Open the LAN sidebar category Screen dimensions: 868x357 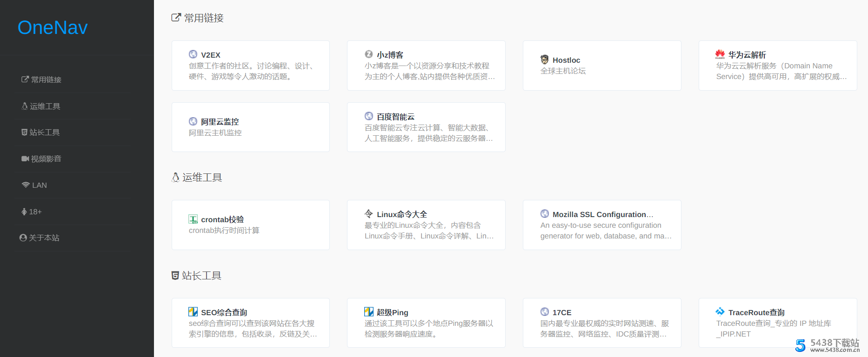35,185
